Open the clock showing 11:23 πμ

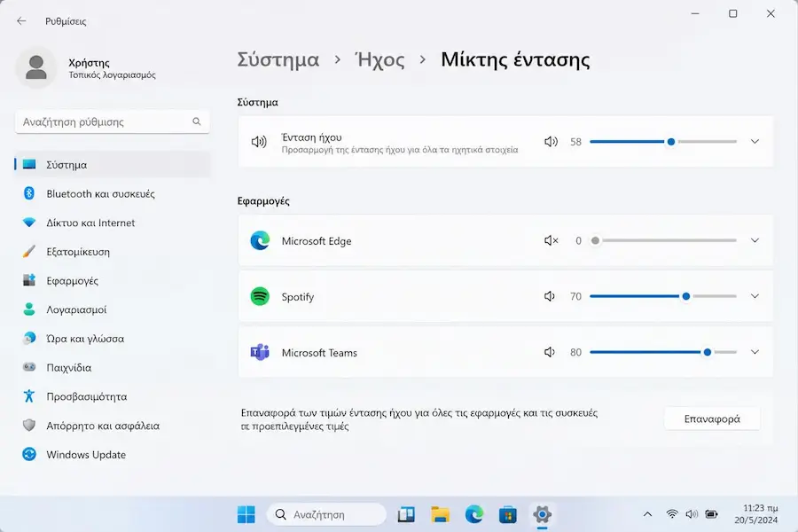pos(756,514)
